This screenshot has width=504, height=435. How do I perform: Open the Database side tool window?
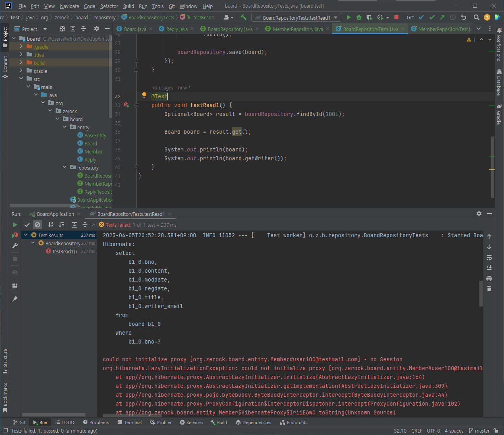[x=499, y=82]
